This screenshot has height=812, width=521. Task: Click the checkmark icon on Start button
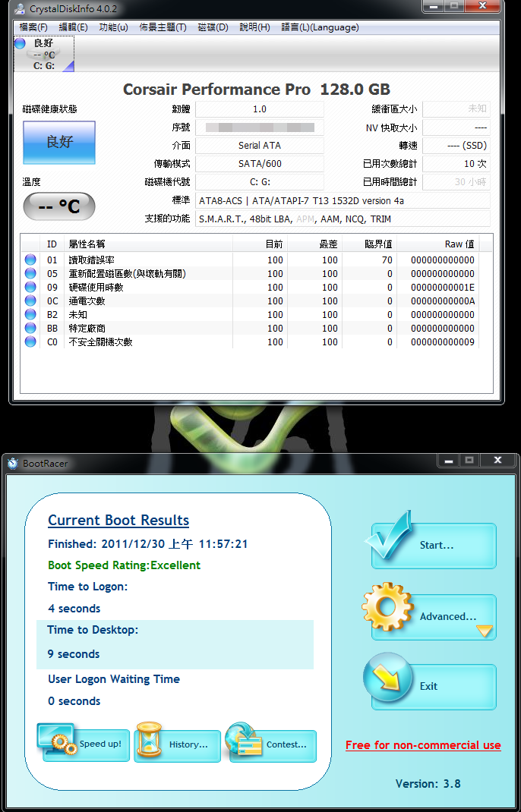(388, 535)
